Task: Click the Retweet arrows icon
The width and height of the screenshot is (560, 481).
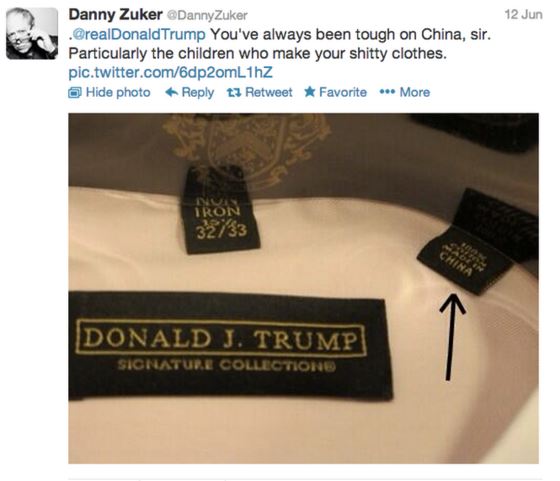Action: (x=234, y=93)
